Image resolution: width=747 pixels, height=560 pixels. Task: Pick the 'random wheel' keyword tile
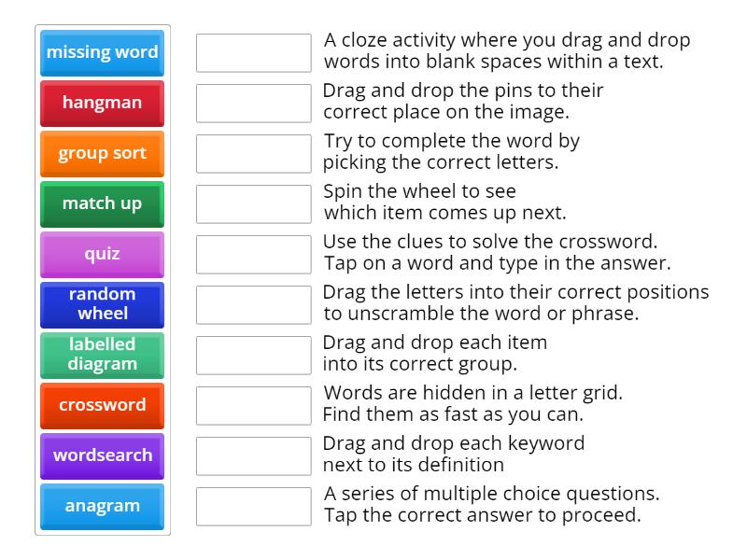point(102,304)
